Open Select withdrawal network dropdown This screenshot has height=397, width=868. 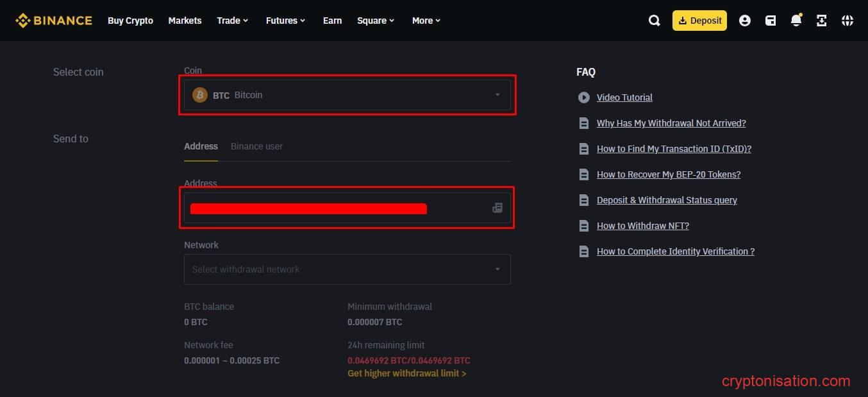[x=347, y=269]
